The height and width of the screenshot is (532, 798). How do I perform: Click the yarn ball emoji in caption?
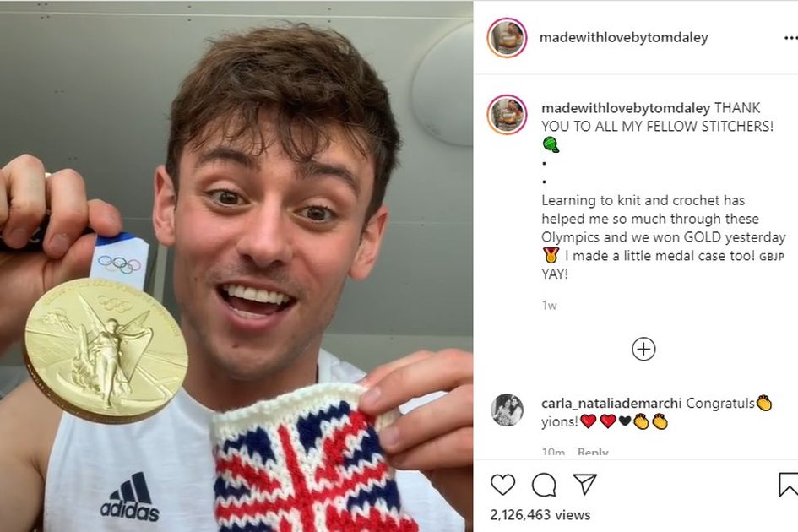tap(551, 144)
